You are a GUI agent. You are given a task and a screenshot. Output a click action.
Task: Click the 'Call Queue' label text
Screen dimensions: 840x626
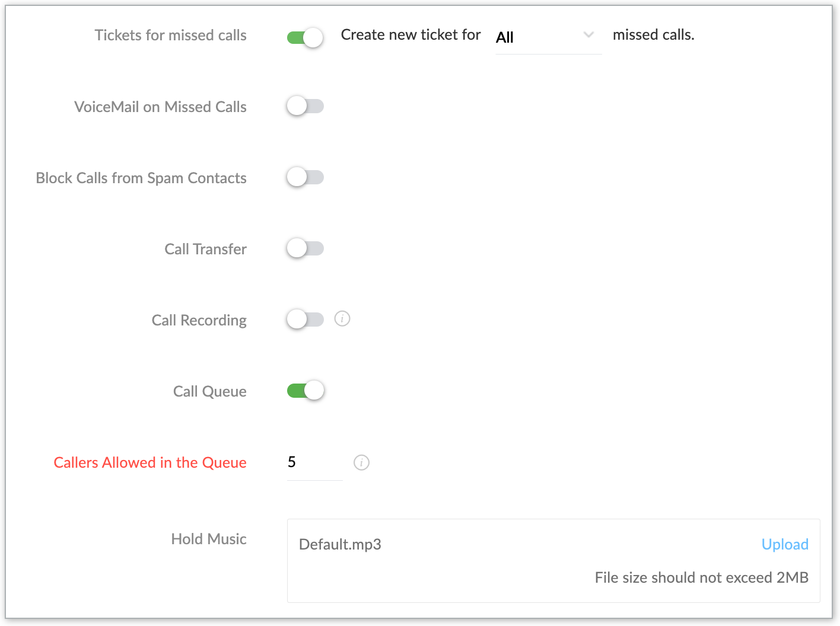point(209,391)
